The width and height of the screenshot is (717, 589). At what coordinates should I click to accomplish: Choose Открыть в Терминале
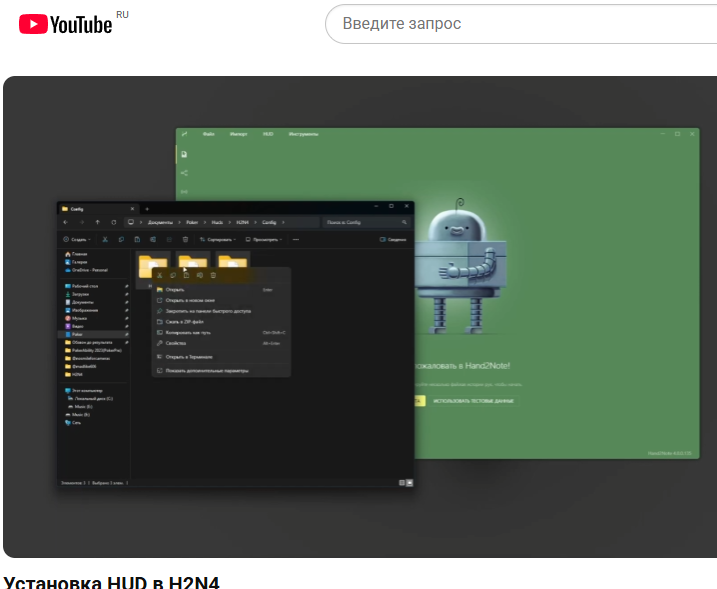[221, 357]
